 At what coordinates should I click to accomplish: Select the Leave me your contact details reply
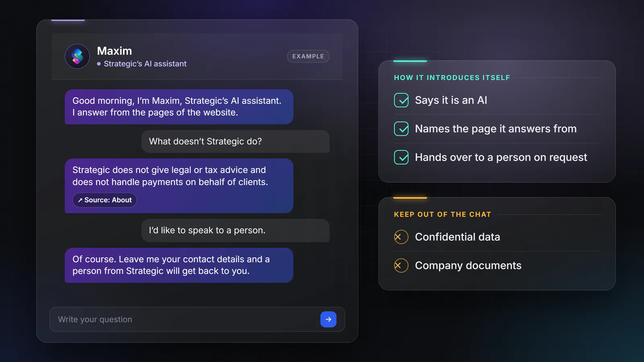[179, 265]
